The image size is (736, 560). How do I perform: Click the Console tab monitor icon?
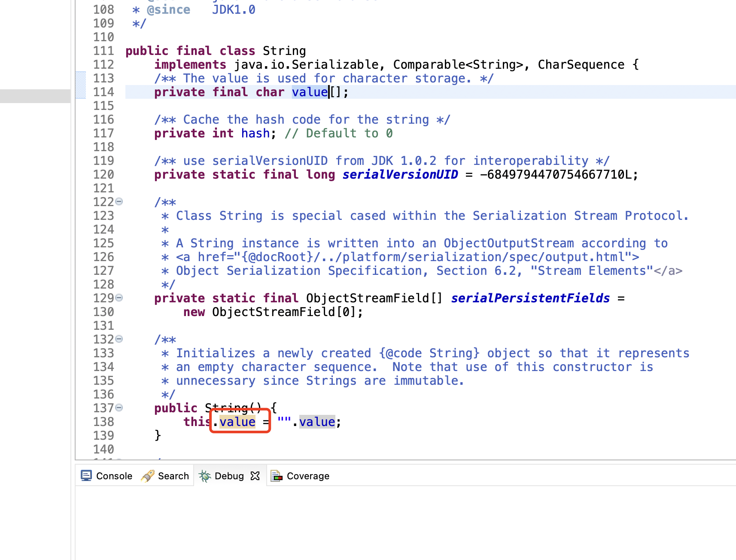click(x=86, y=476)
